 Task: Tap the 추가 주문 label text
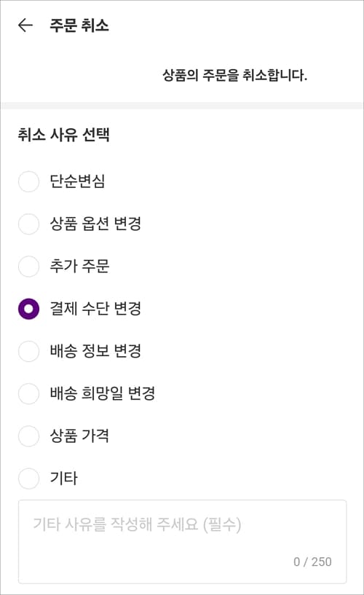point(79,266)
